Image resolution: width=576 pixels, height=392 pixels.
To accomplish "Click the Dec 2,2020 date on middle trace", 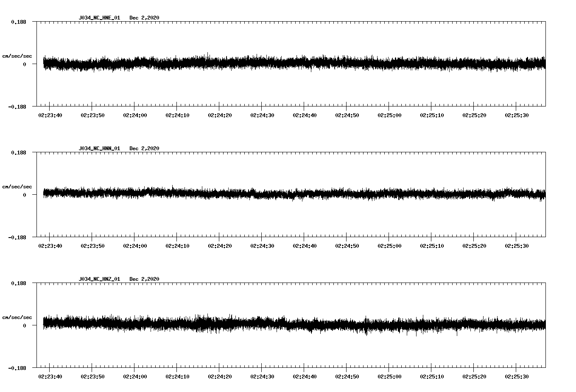I will click(145, 148).
